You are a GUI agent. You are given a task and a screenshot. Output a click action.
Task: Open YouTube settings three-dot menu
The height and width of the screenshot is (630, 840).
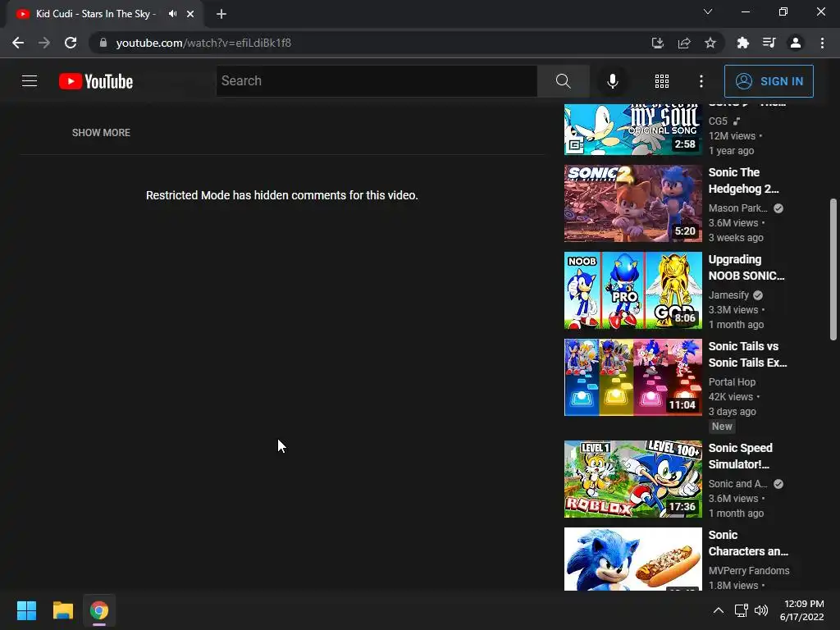pyautogui.click(x=701, y=81)
